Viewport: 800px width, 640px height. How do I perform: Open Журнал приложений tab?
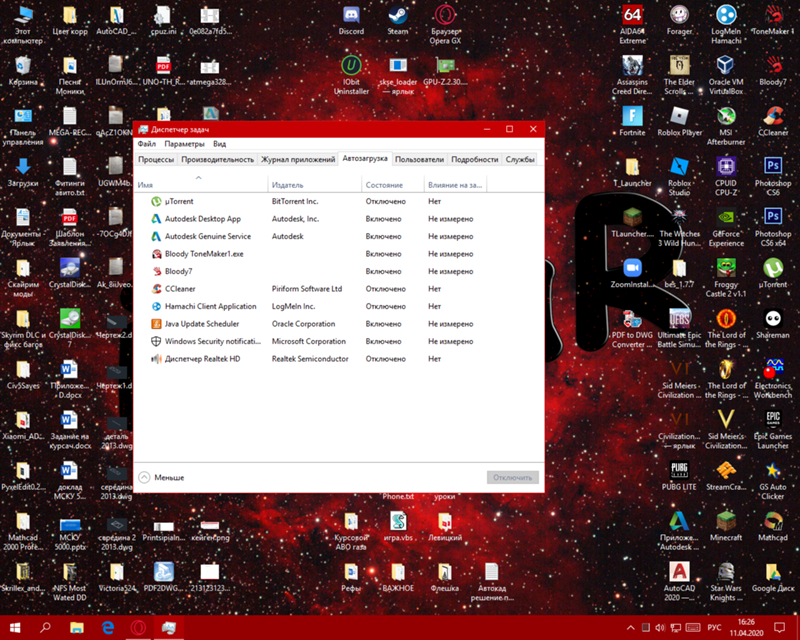coord(298,160)
